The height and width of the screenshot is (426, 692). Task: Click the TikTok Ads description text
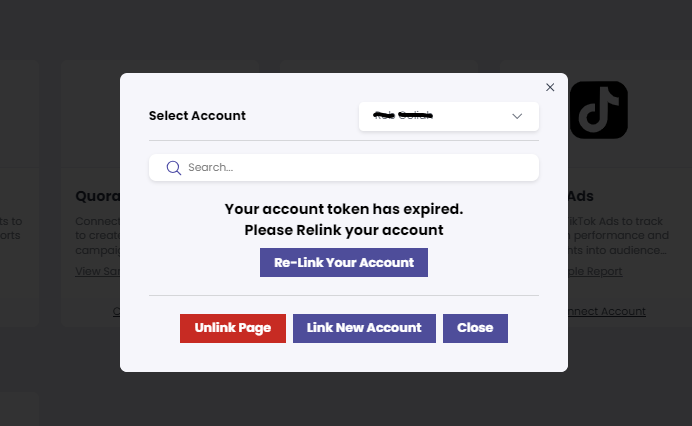point(618,236)
